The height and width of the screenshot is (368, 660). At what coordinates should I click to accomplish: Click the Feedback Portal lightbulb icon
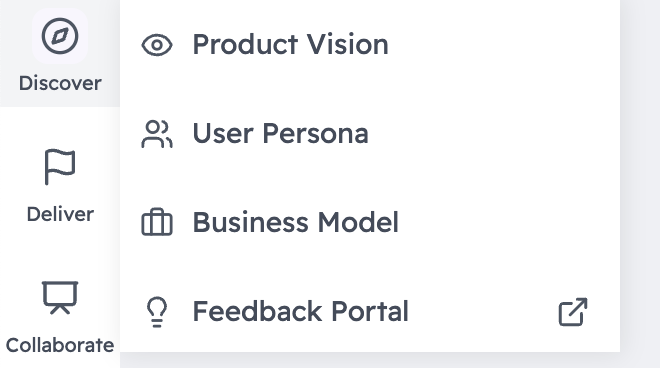157,312
